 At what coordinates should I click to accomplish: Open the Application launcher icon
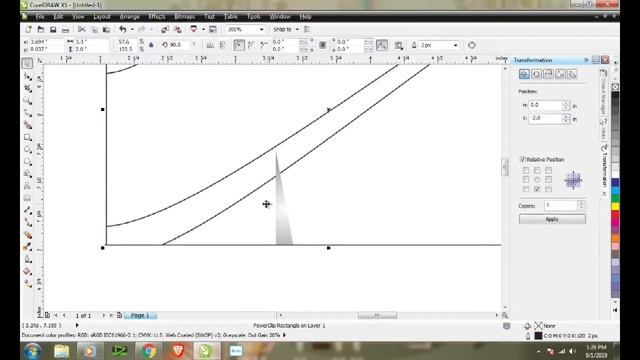coord(194,29)
